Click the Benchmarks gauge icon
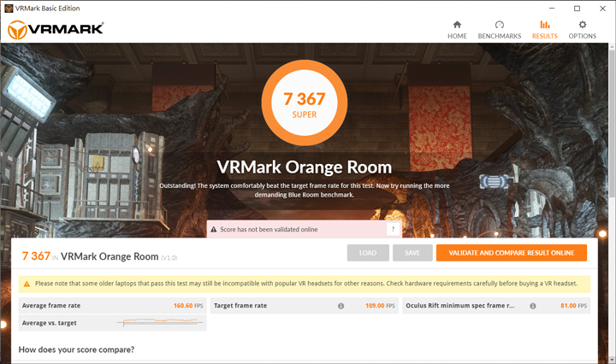 500,25
